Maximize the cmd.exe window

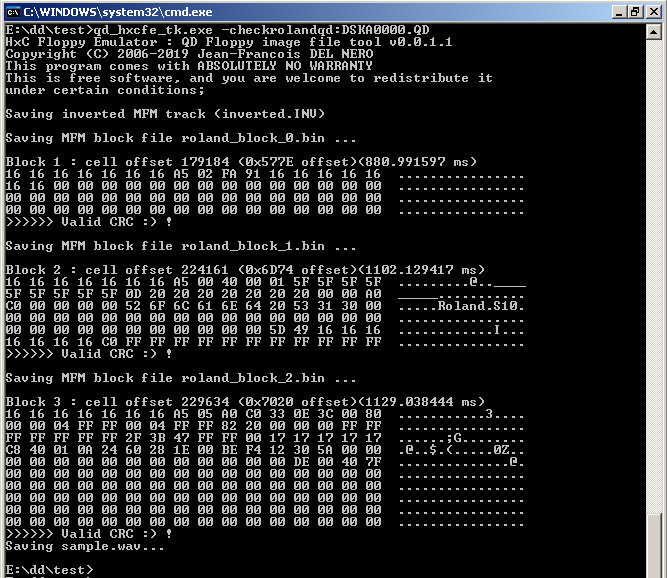tap(635, 12)
